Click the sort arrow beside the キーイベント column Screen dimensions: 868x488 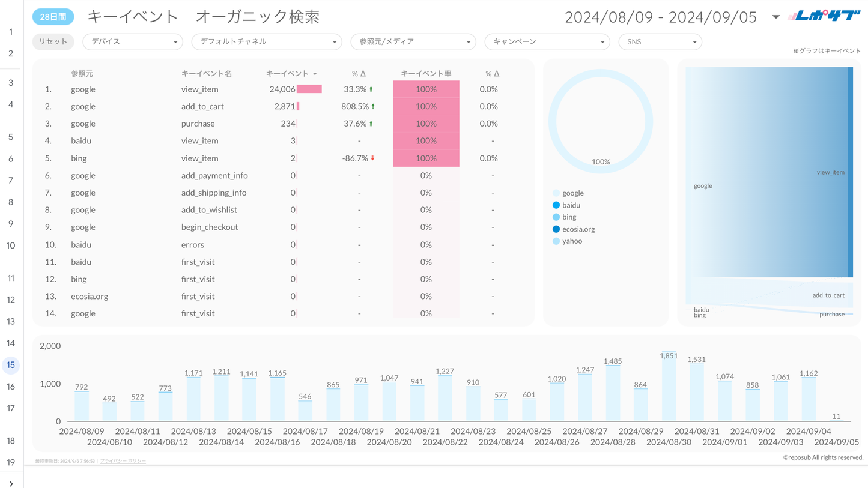coord(315,74)
